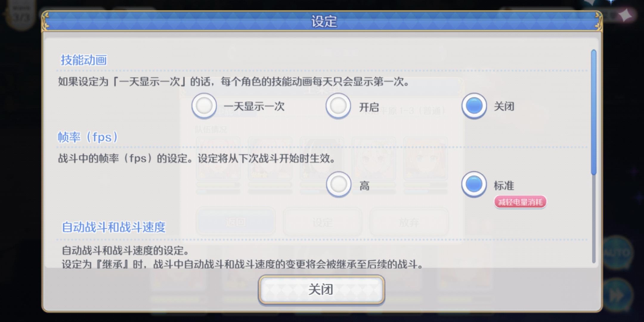Click the 自动战斗和战斗速度 section heading
The height and width of the screenshot is (322, 644).
coord(114,227)
